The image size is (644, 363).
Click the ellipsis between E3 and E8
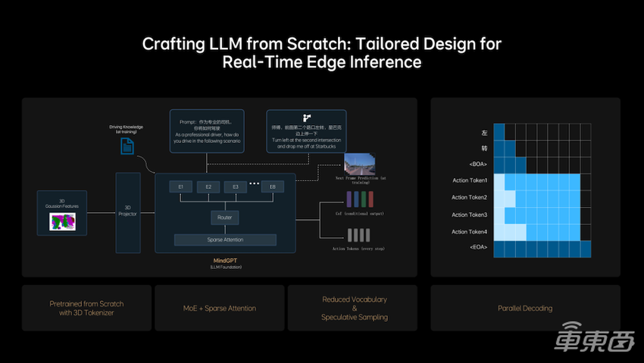point(254,184)
